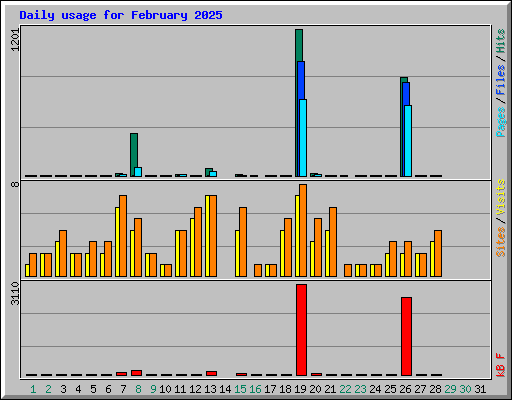This screenshot has height=400, width=512.
Task: Click day 29 on the x-axis
Action: pos(450,389)
